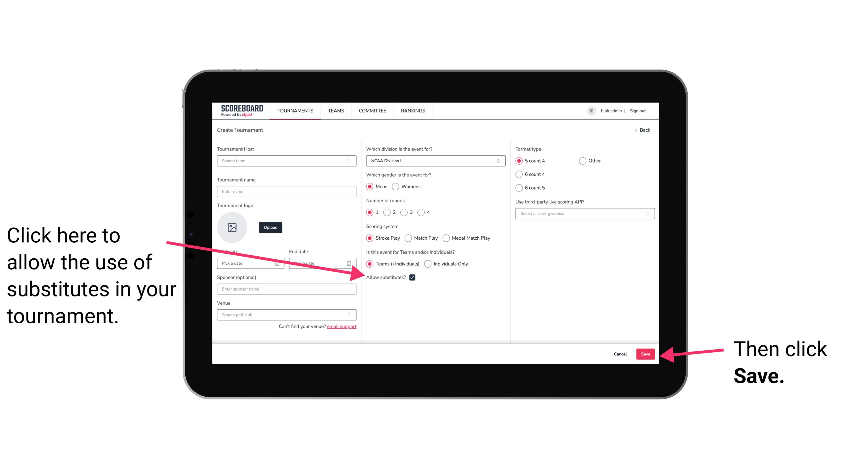Screen dimensions: 868x467
Task: Select the Individuals Only radio button
Action: tap(428, 264)
